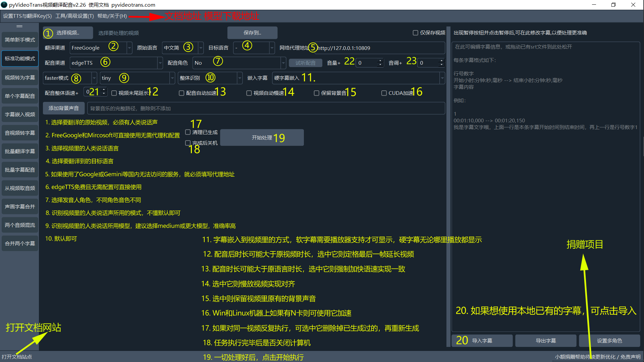Viewport: 644px width, 362px height.
Task: Switch to 字幕嵌入视频 tab
Action: click(x=20, y=115)
